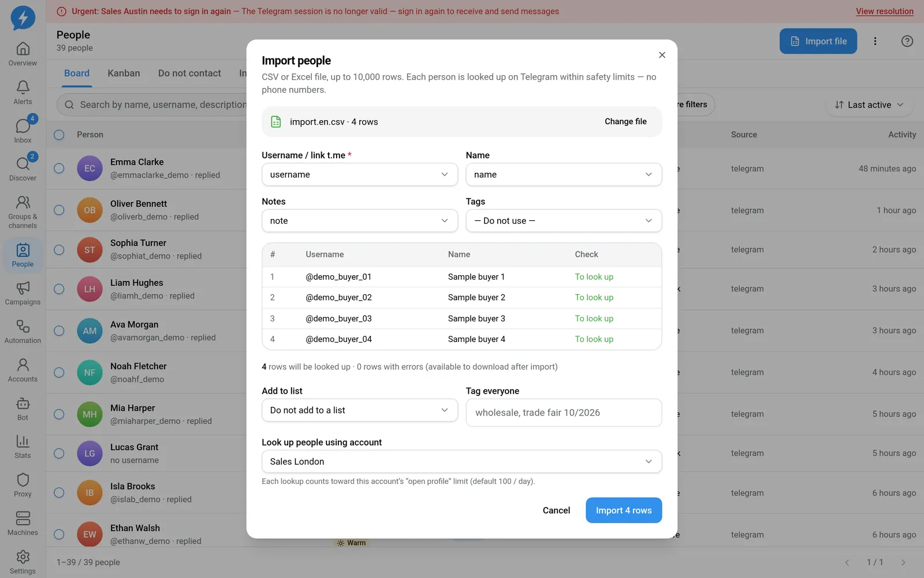
Task: Open the Name column mapping dropdown
Action: pyautogui.click(x=564, y=175)
